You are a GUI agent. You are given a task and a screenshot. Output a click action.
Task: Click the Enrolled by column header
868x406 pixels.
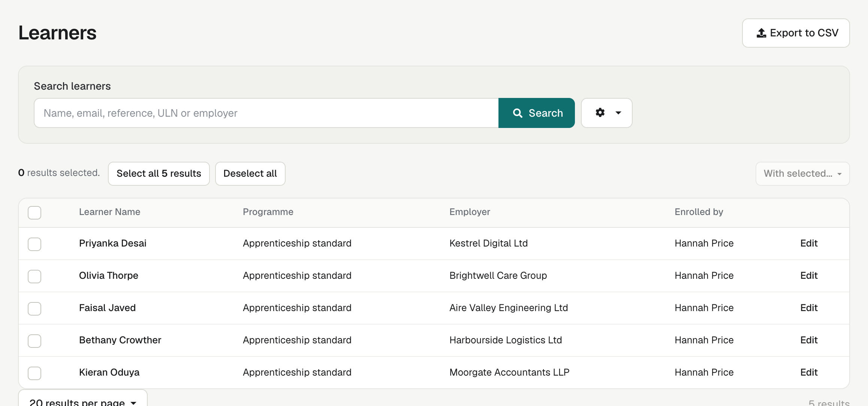tap(699, 212)
